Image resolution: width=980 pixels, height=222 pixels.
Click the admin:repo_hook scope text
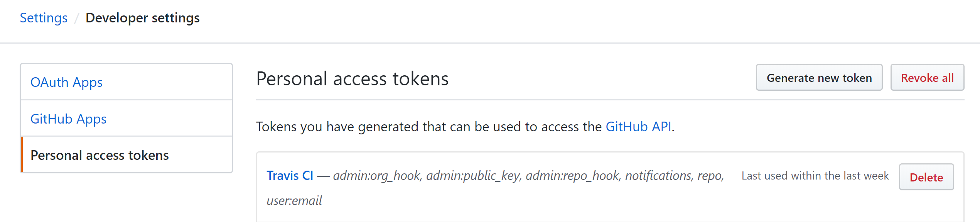[x=573, y=176]
